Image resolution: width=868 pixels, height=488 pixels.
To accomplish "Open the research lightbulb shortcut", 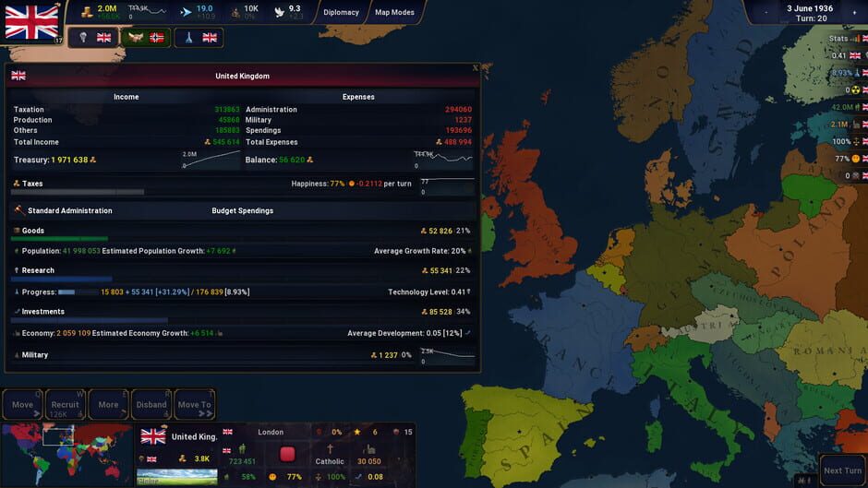I will 93,38.
